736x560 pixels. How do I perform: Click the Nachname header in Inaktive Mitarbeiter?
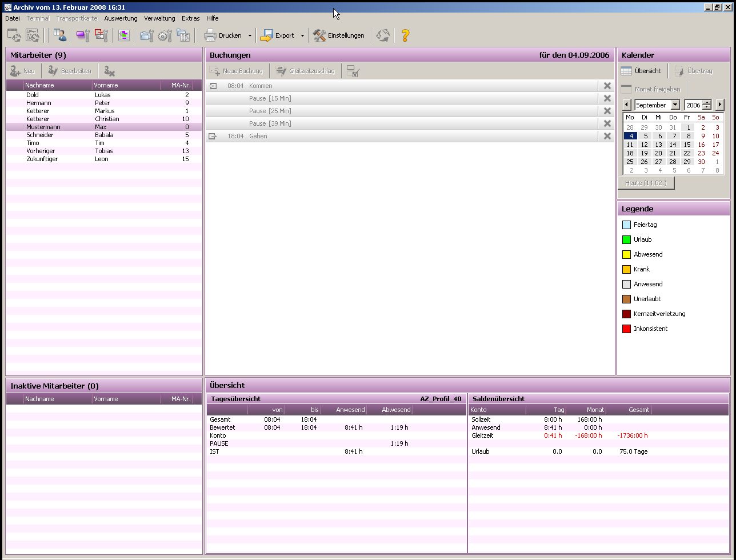[58, 399]
